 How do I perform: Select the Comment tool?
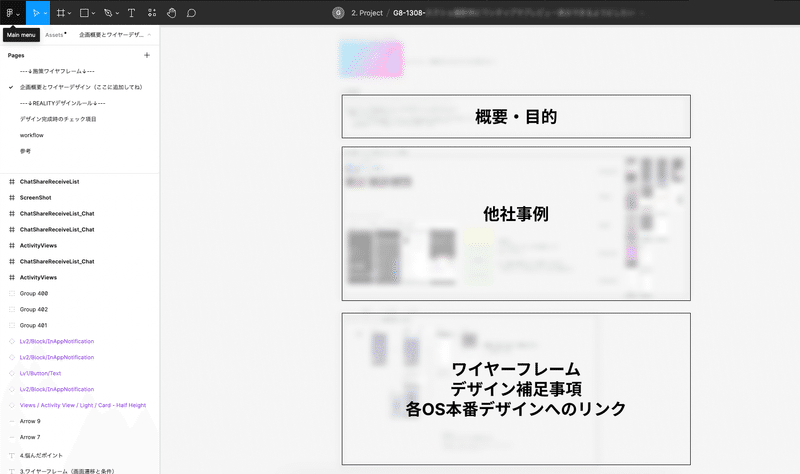pyautogui.click(x=191, y=13)
